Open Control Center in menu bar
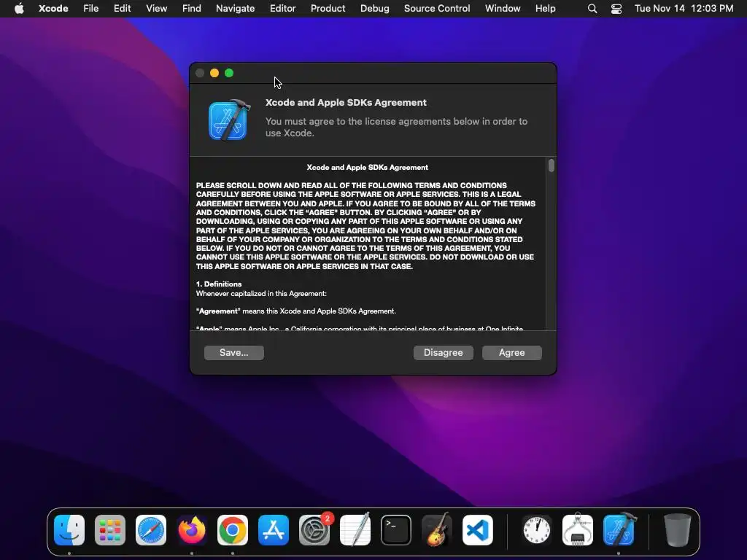This screenshot has width=747, height=560. pos(616,9)
